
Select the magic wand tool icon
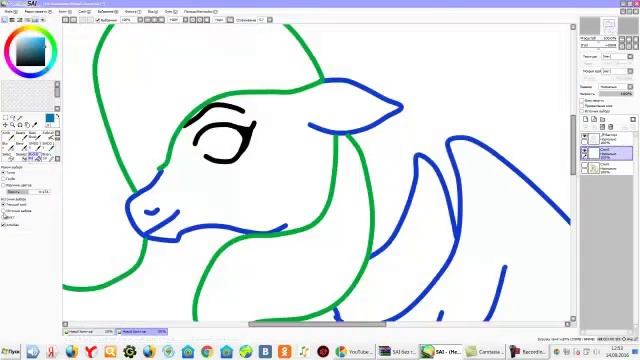20,117
